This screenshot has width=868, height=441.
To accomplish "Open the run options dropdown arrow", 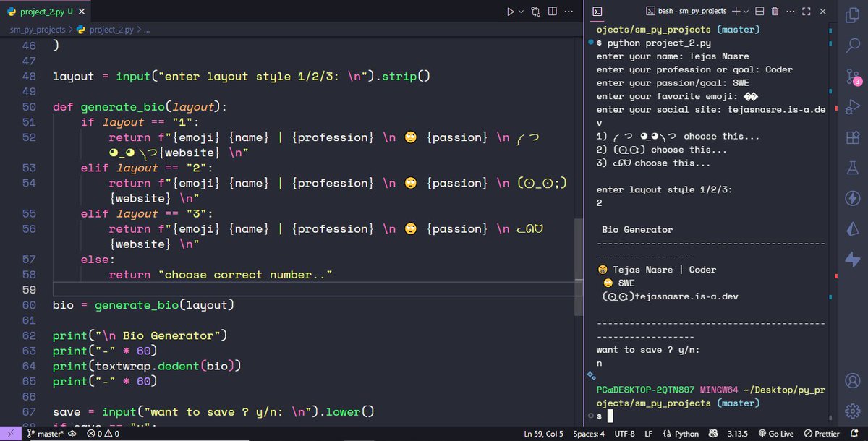I will pos(521,12).
